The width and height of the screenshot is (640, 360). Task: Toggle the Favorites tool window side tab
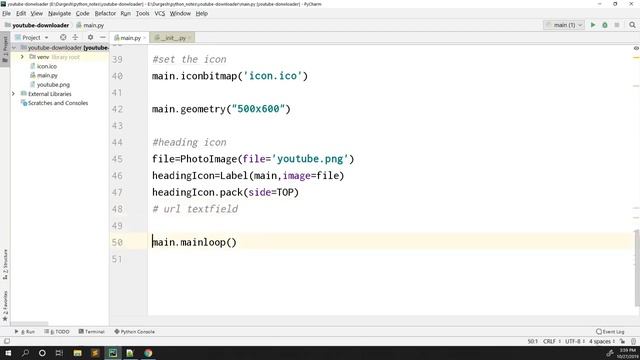point(5,305)
